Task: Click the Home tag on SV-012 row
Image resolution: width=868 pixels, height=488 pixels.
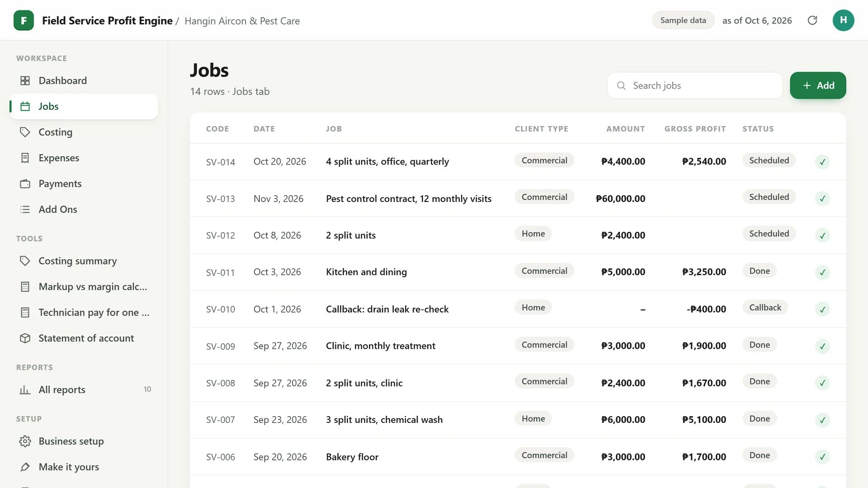Action: (x=533, y=234)
